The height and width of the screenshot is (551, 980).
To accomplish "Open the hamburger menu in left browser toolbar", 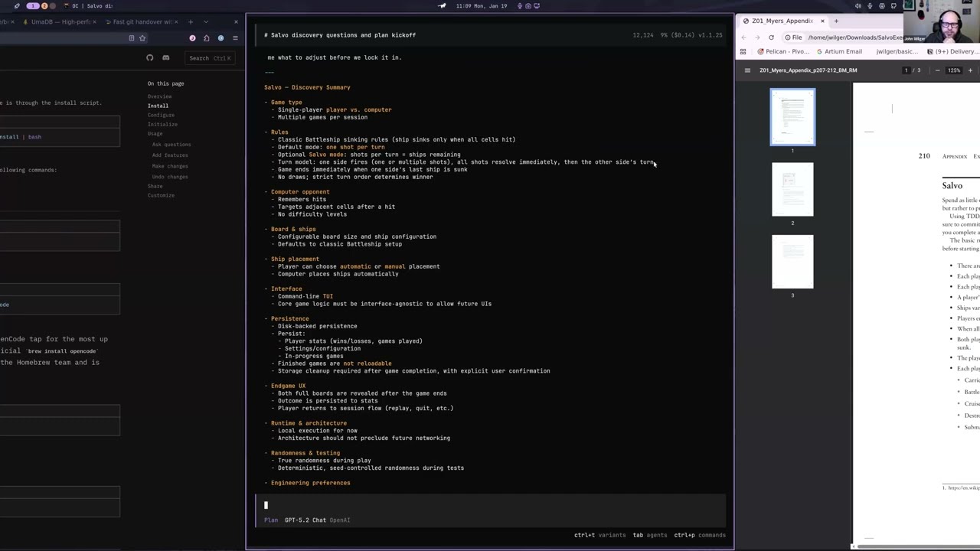I will pos(235,38).
